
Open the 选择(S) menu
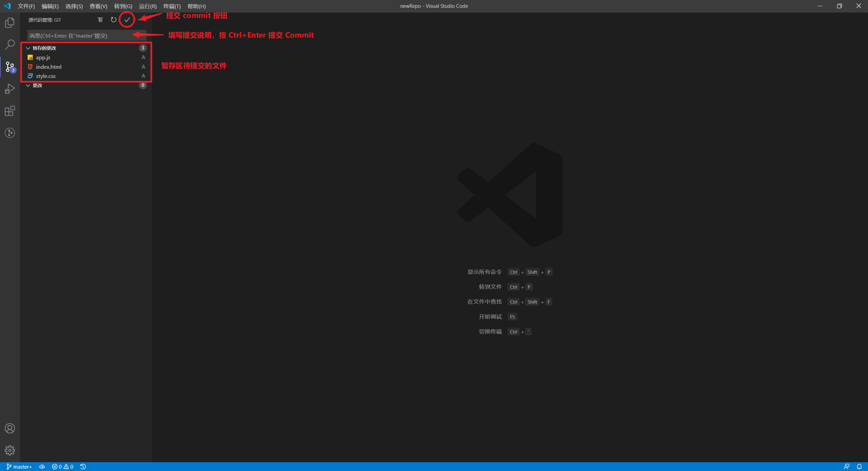pyautogui.click(x=74, y=6)
